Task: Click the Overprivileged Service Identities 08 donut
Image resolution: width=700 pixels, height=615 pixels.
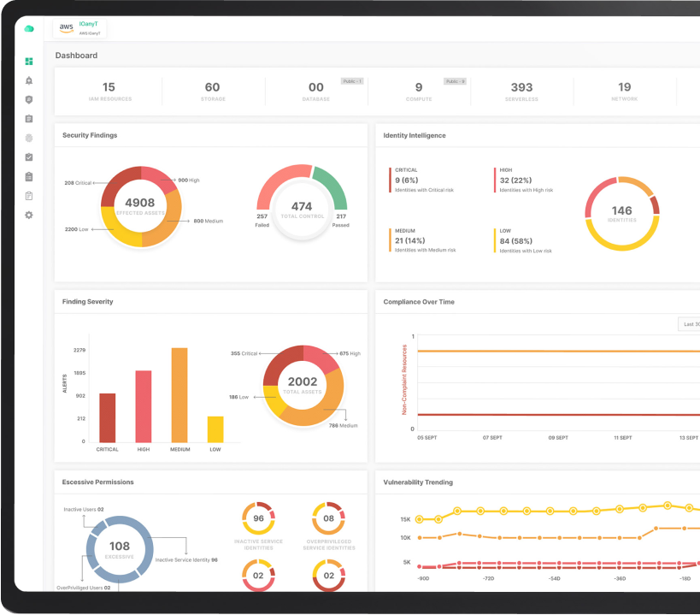Action: tap(329, 518)
